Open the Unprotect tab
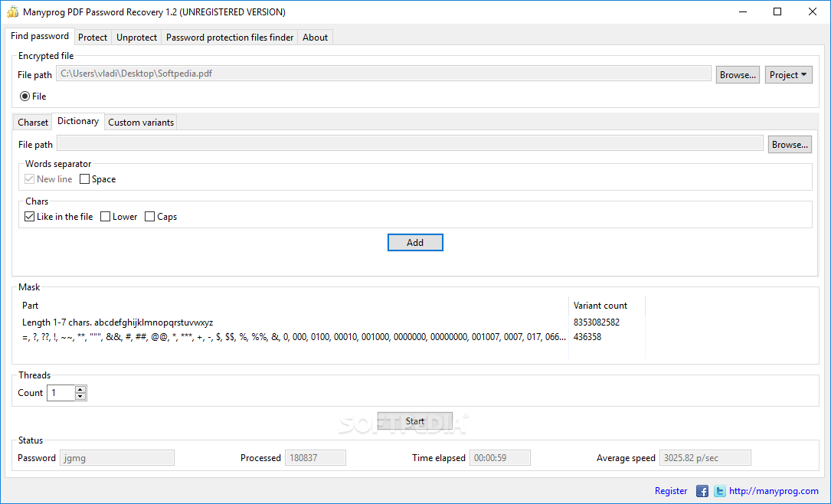Screen dimensions: 831x504 click(x=137, y=37)
